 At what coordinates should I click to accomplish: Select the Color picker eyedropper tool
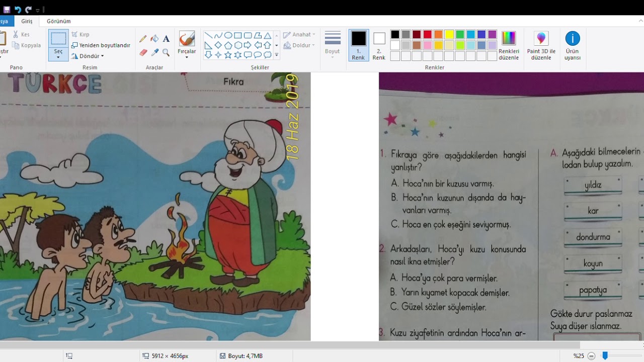click(155, 52)
